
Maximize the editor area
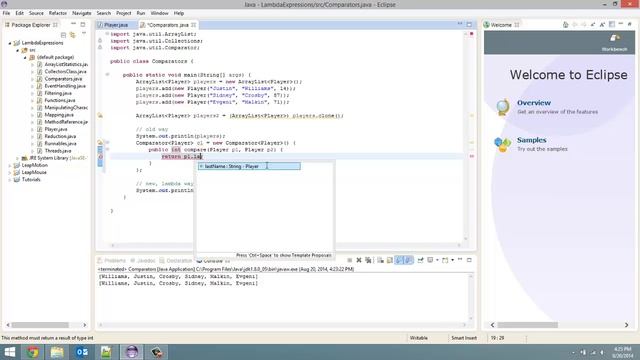click(469, 24)
